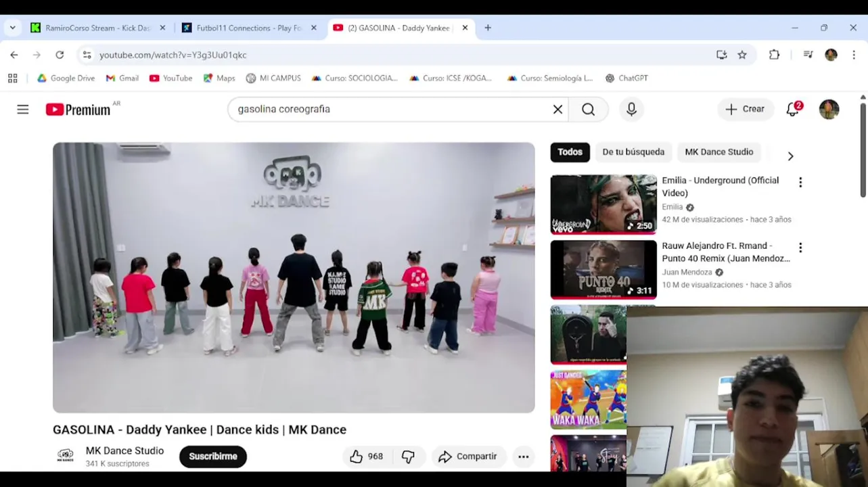Open the MK Dance Studio channel name
This screenshot has width=868, height=487.
[x=124, y=451]
